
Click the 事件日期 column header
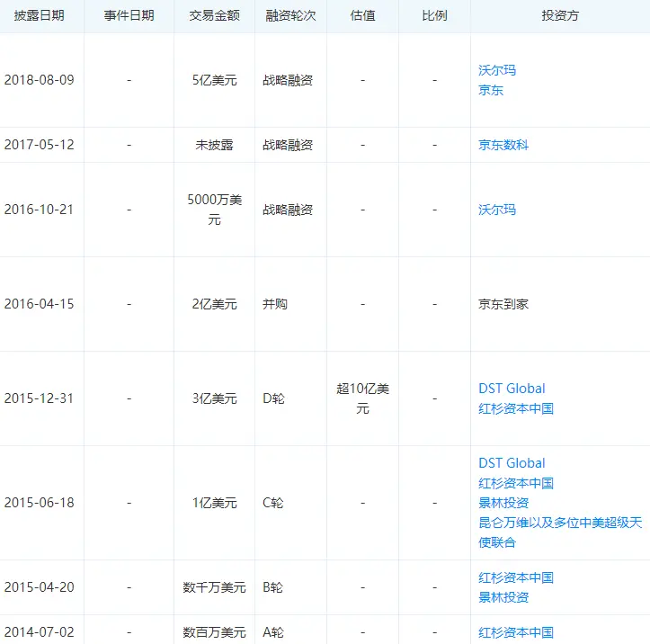[129, 16]
